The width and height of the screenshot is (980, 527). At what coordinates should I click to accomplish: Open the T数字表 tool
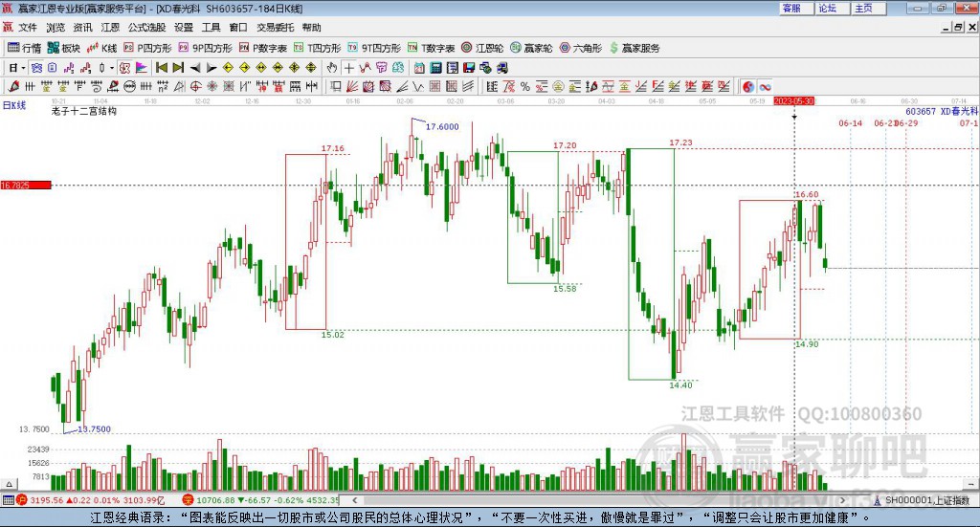tap(432, 48)
